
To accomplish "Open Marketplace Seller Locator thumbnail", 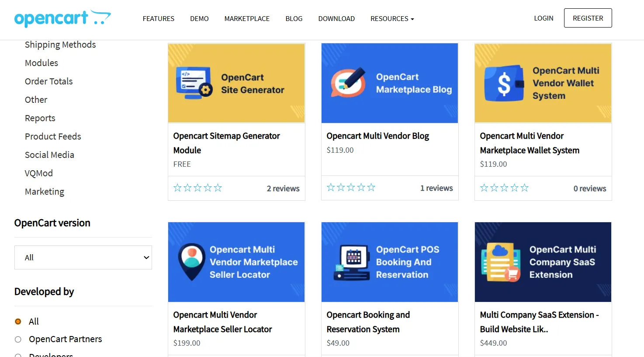I will (x=236, y=262).
